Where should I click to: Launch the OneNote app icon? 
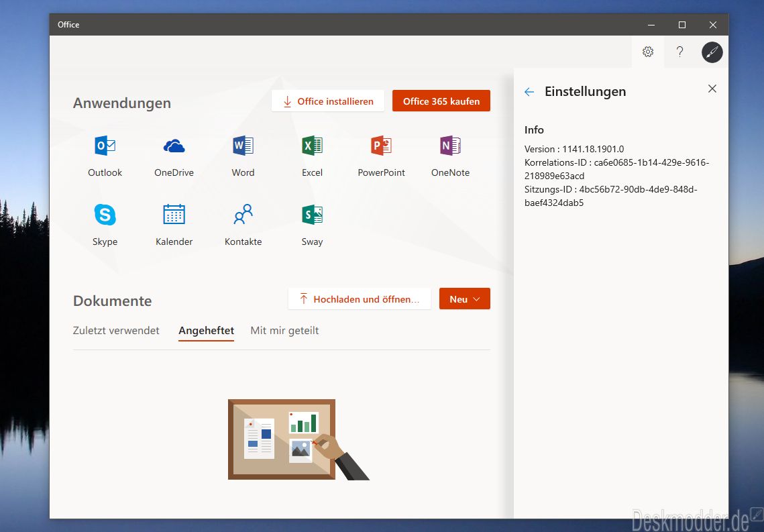pyautogui.click(x=450, y=146)
